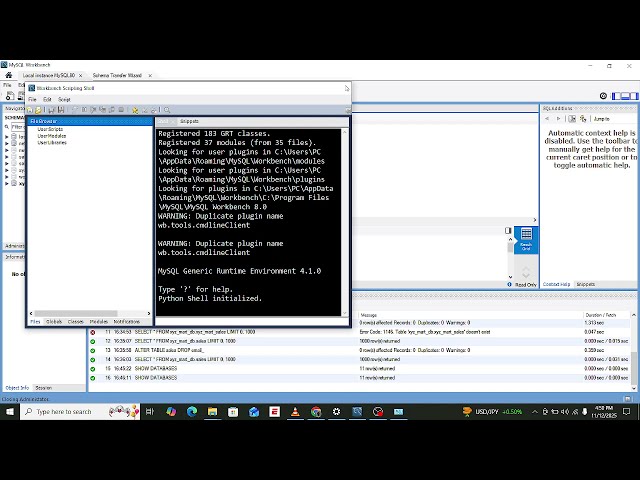Viewport: 640px width, 480px height.
Task: Select Notifications tab in the shell sidebar
Action: (127, 322)
